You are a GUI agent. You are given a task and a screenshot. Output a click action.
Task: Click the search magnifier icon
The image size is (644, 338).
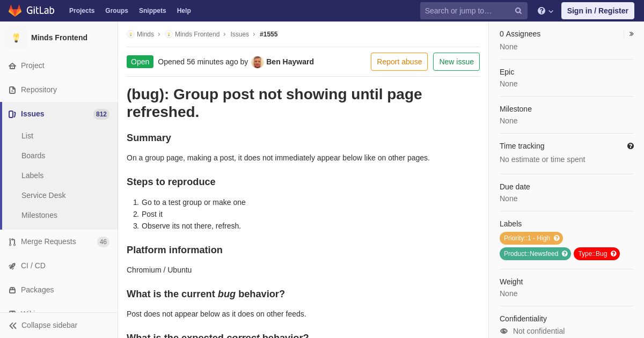click(518, 11)
